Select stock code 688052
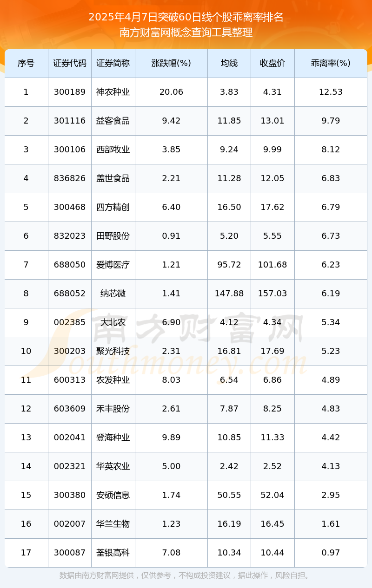Image resolution: width=372 pixels, height=588 pixels. point(70,294)
